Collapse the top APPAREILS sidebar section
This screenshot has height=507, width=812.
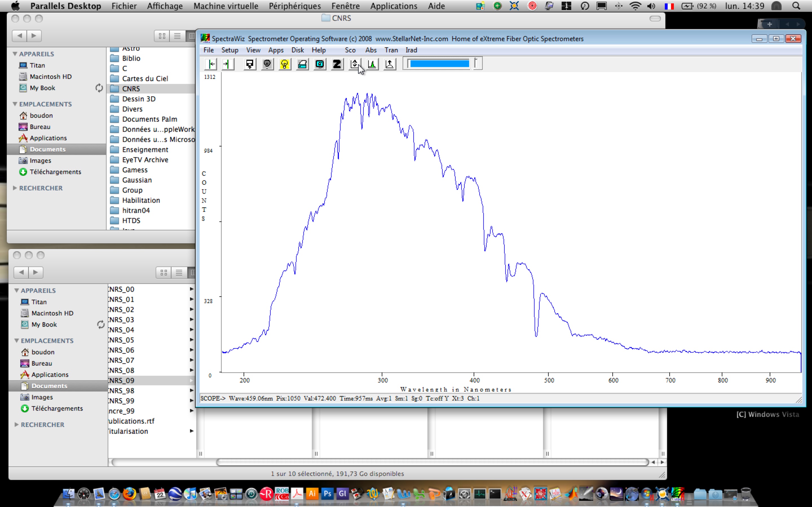point(15,54)
